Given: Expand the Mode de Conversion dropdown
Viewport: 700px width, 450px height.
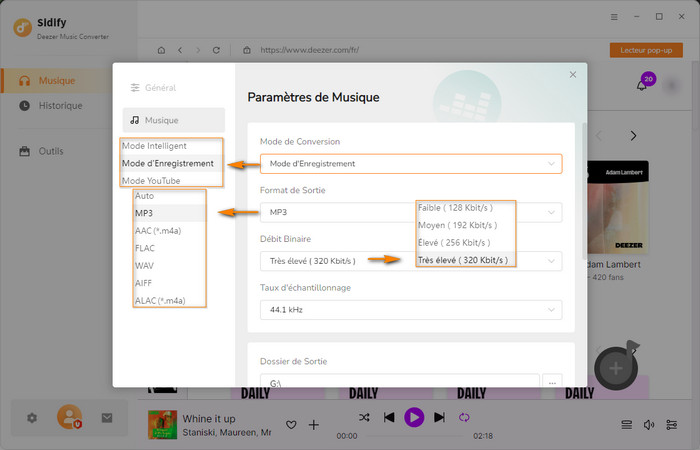Looking at the screenshot, I should 410,163.
